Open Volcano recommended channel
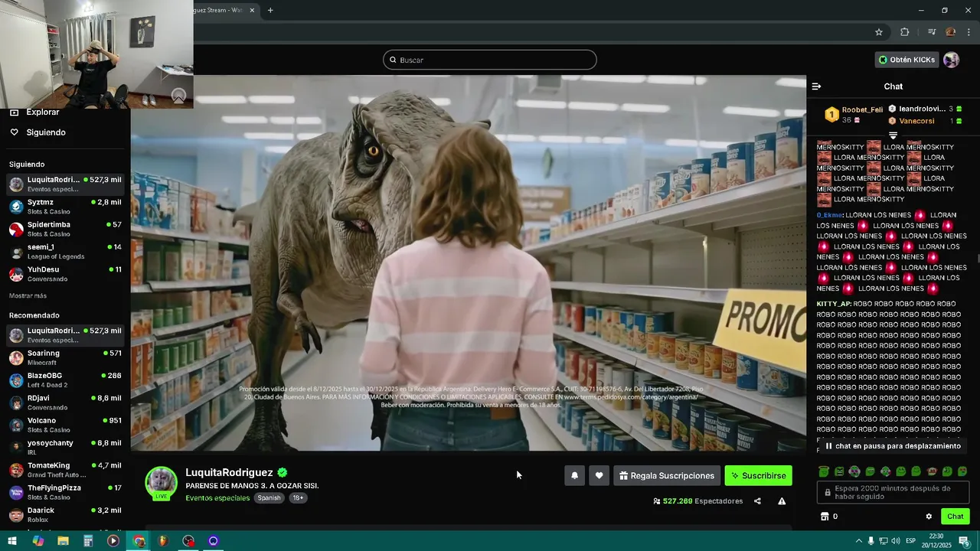Screen dimensions: 980x551 [65, 425]
